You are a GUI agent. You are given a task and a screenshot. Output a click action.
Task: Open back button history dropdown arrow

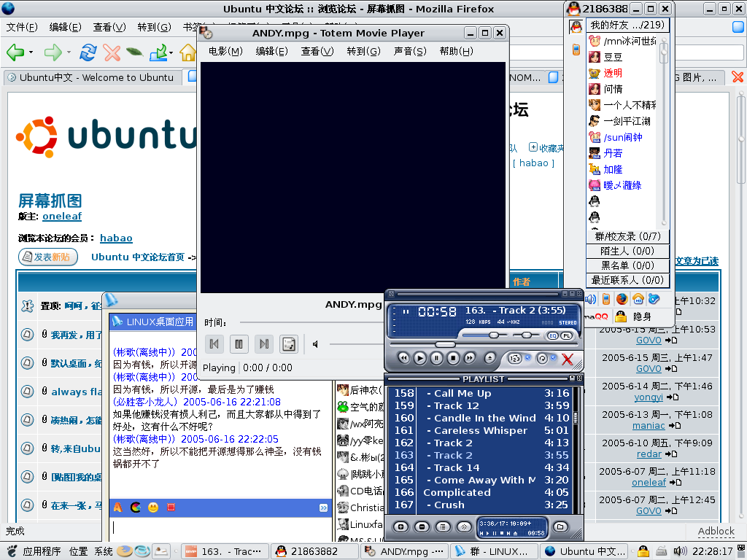[x=31, y=52]
